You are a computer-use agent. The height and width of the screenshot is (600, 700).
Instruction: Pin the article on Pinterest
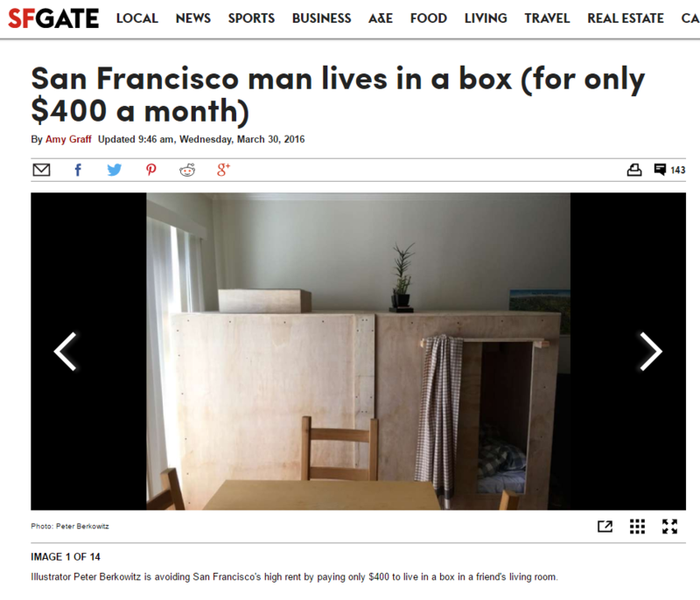click(x=150, y=170)
